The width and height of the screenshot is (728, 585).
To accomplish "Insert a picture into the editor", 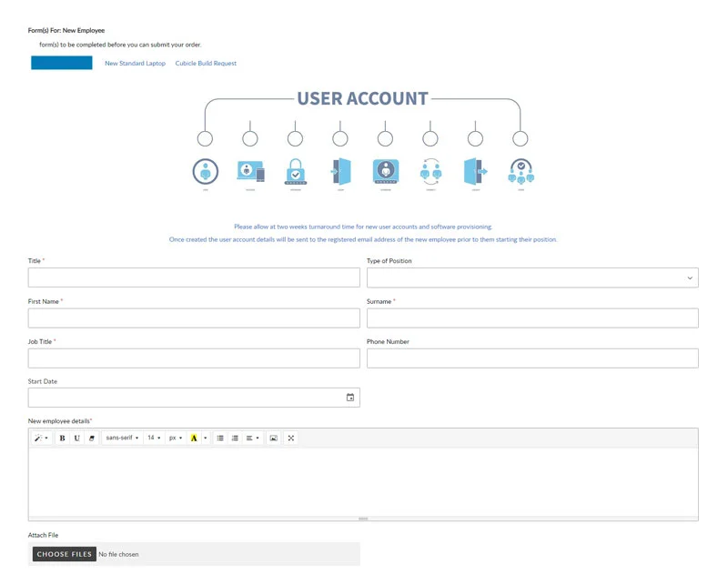I will coord(274,438).
